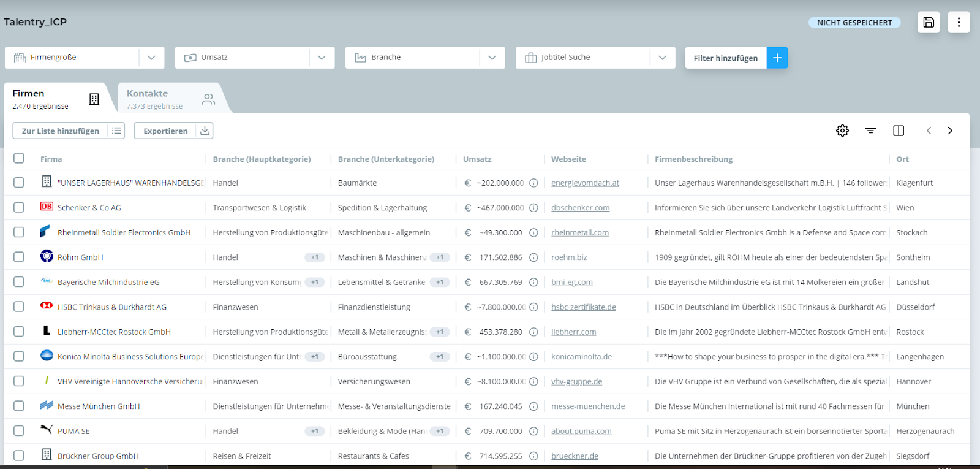Click info icon for ~49.300.000 revenue
Viewport: 980px width, 469px height.
tap(533, 232)
